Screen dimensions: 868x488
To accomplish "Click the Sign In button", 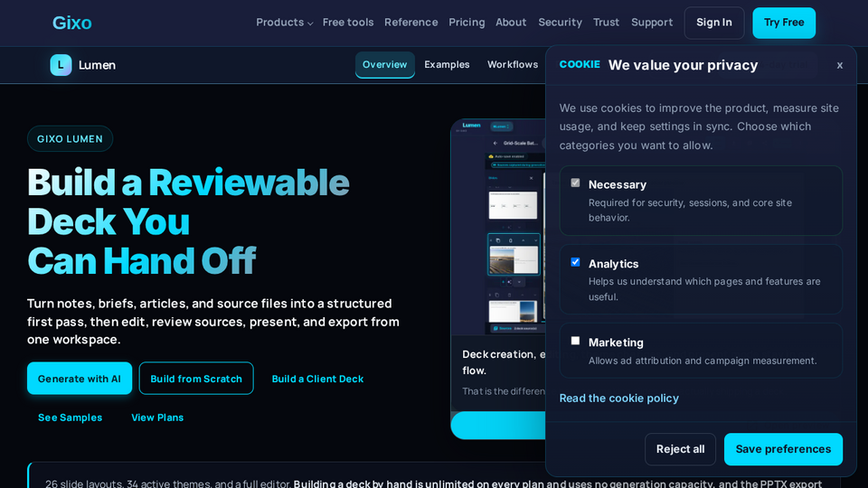I will point(714,23).
